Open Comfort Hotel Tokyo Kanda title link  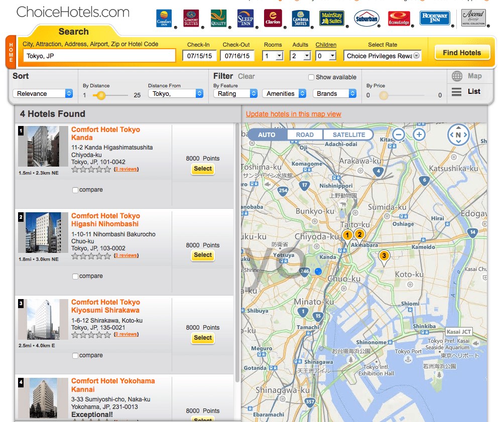105,133
